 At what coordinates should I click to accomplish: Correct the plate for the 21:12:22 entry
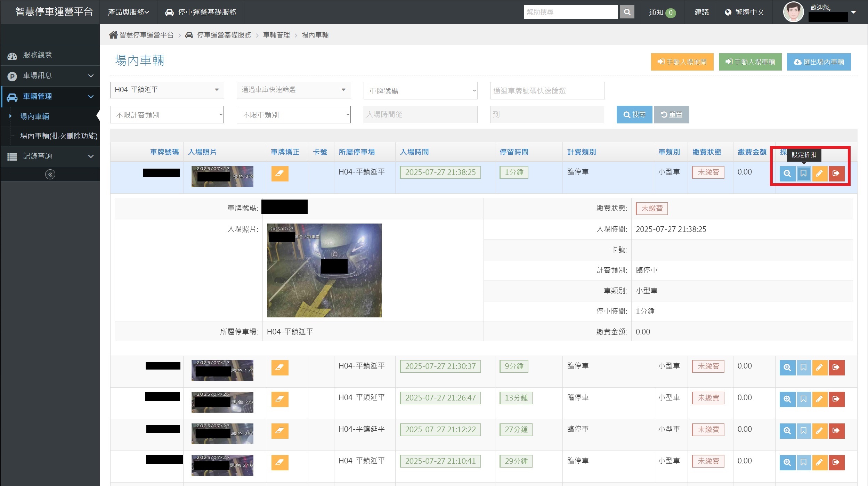[280, 431]
